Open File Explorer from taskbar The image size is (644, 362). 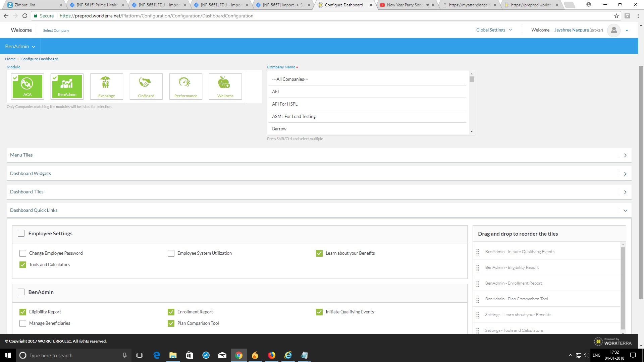coord(173,355)
